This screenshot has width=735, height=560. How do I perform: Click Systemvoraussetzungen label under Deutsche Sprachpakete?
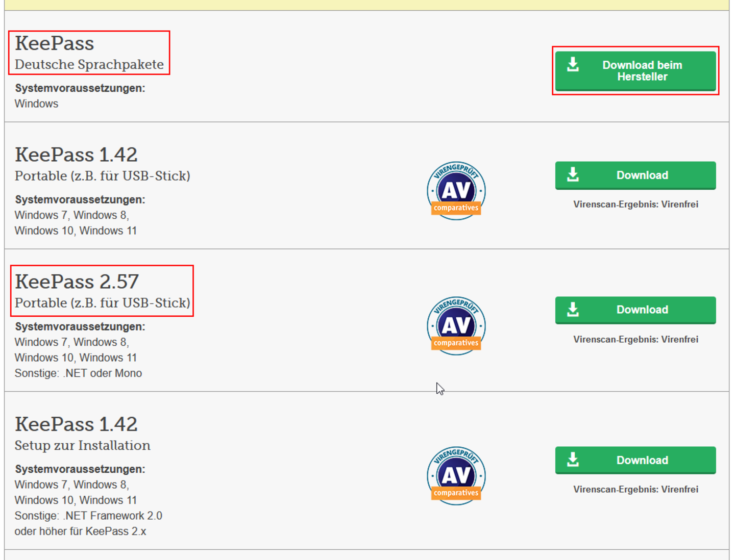pyautogui.click(x=80, y=88)
